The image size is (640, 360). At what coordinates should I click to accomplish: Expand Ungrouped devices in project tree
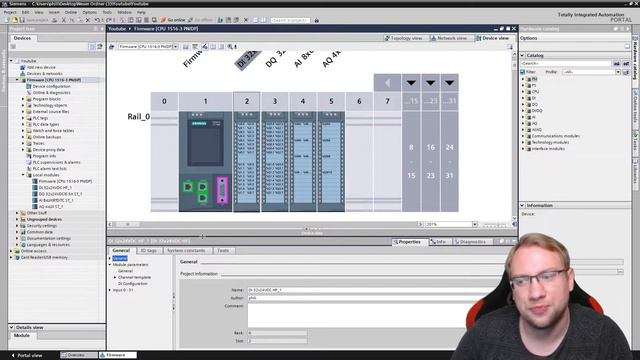(x=17, y=219)
